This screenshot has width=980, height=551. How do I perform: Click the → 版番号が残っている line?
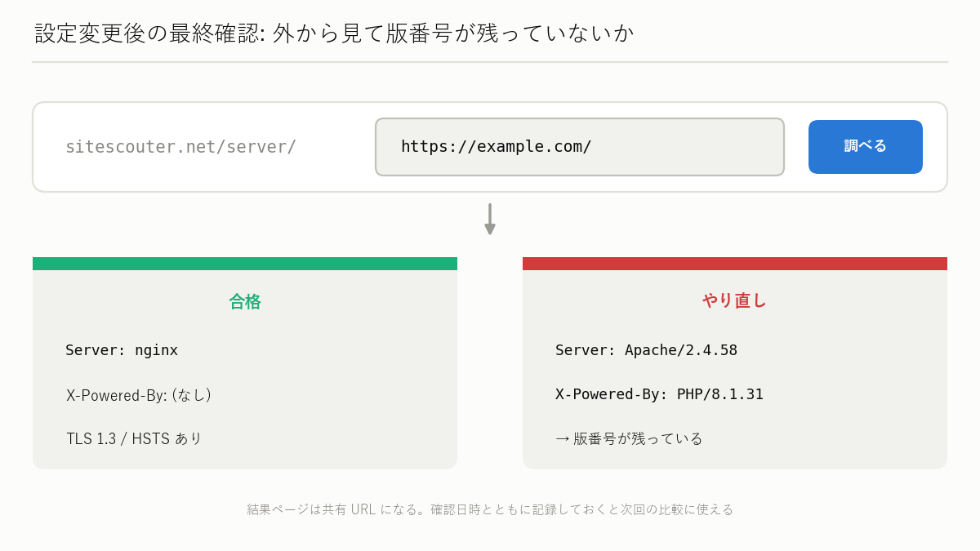629,438
